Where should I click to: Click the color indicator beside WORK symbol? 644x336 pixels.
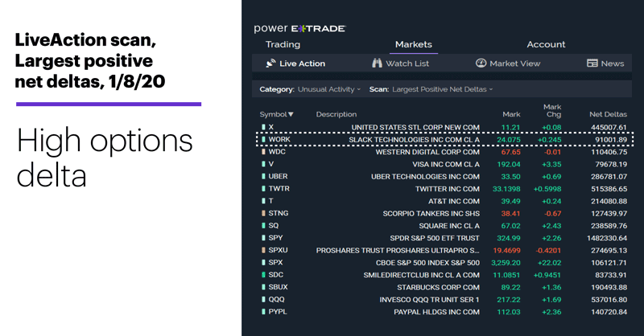tap(263, 140)
